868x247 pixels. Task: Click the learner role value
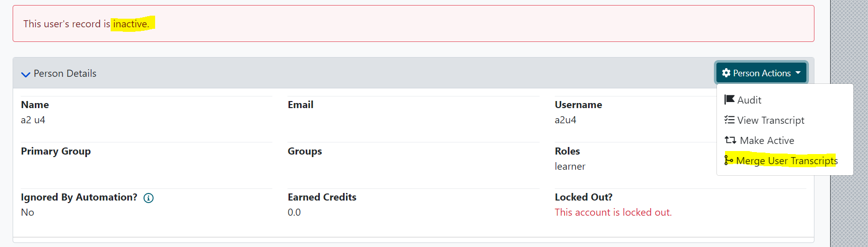(x=570, y=166)
